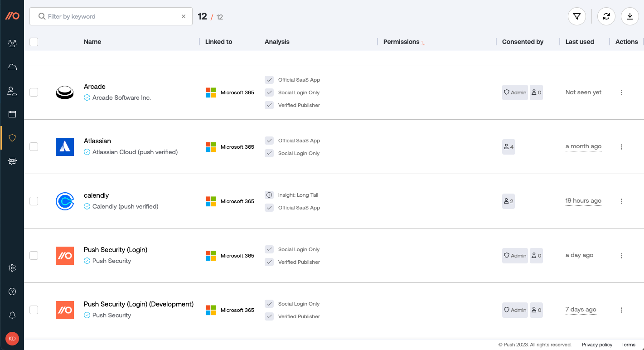
Task: Open the notifications bell
Action: click(x=12, y=315)
